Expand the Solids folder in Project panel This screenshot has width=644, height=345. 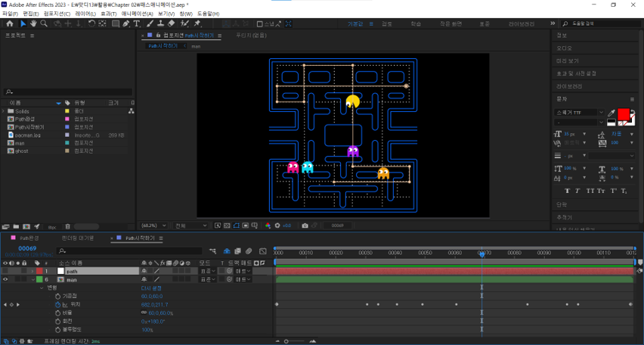click(3, 111)
